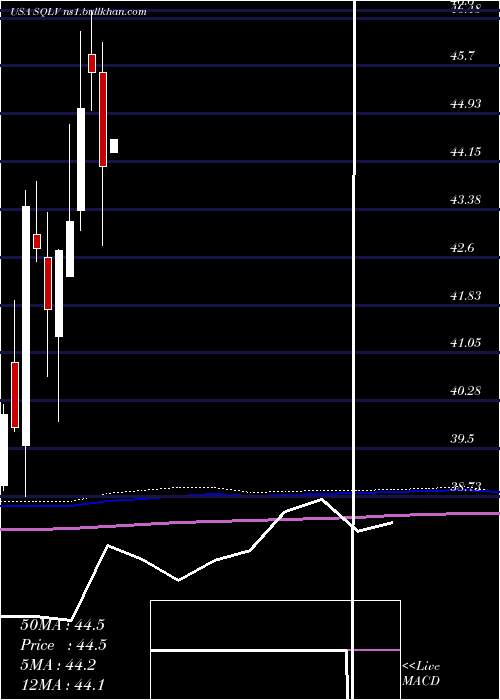Select the 43.38 price axis label
This screenshot has width=500, height=700.
coord(466,200)
